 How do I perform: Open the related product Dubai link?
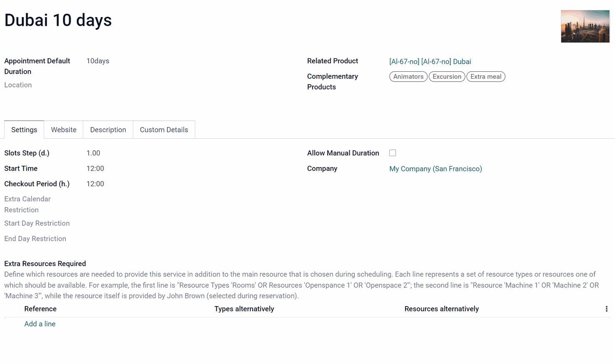click(430, 62)
